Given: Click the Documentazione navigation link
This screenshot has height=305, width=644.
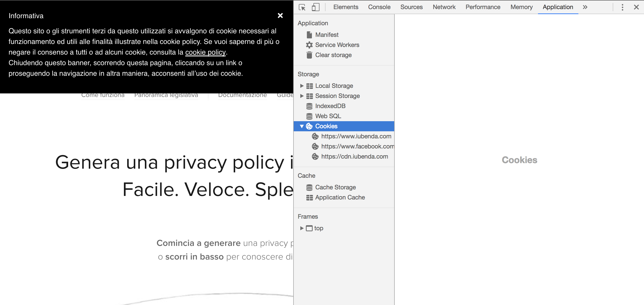Looking at the screenshot, I should coord(243,95).
